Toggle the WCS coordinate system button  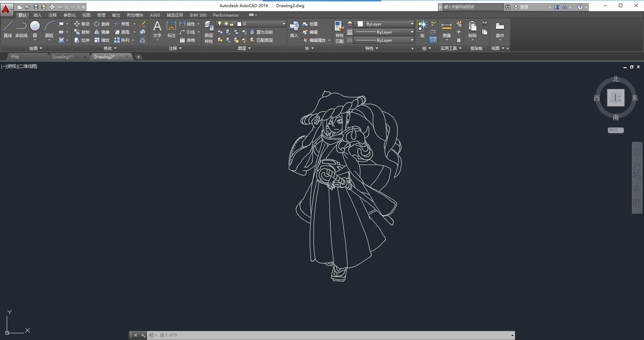616,130
